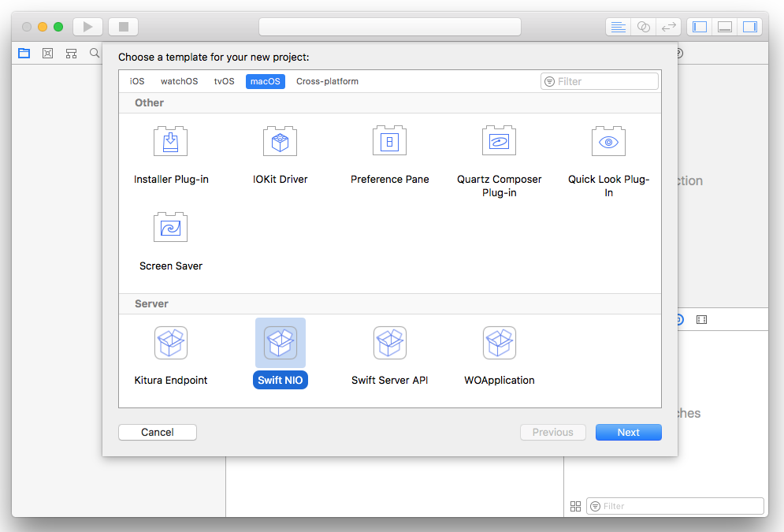
Task: Switch to the Assistant editor
Action: (644, 27)
